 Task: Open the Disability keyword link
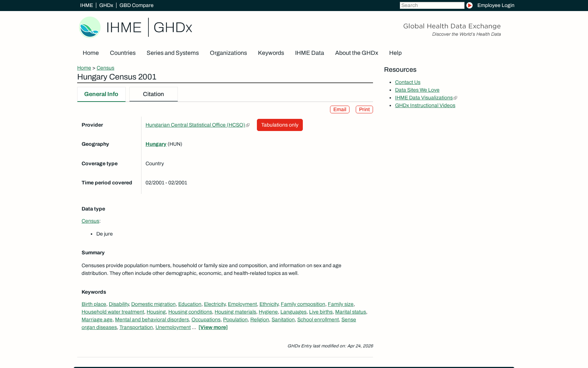coord(119,304)
